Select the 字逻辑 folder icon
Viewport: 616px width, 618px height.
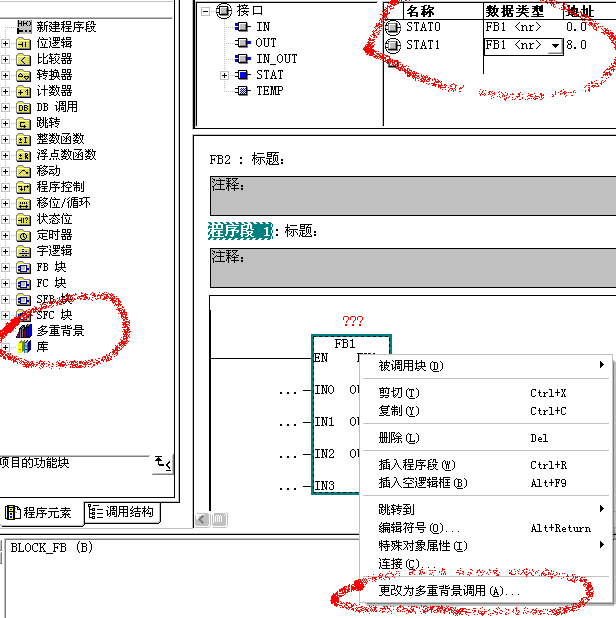click(x=24, y=251)
